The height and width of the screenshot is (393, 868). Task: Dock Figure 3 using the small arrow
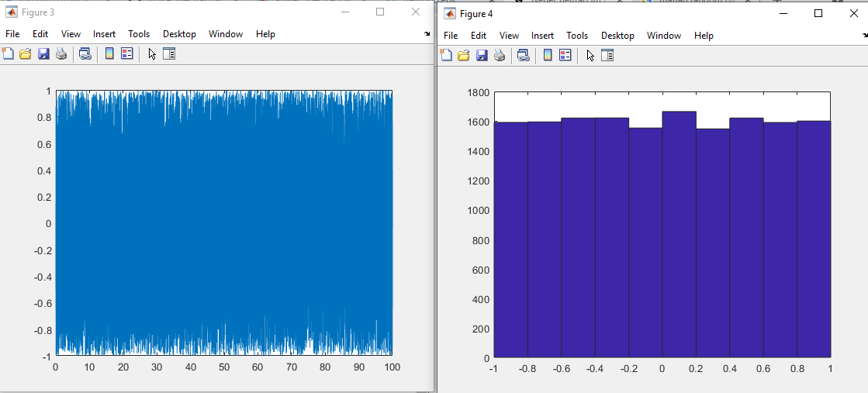pos(427,34)
